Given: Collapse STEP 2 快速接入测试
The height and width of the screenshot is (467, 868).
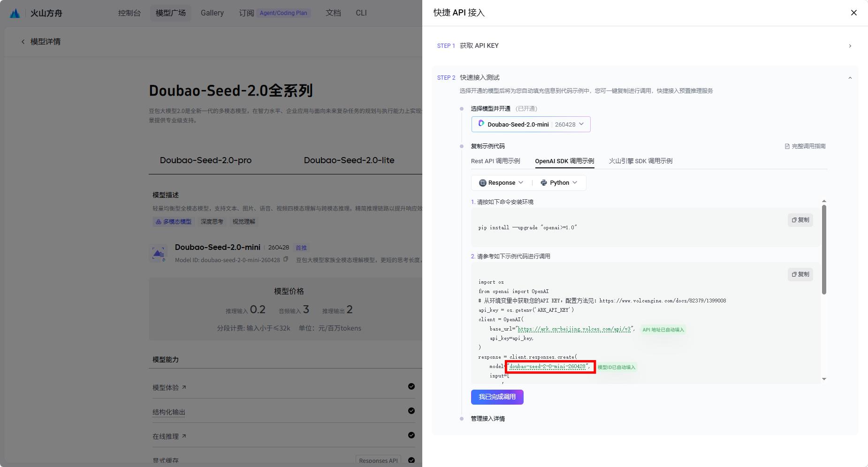Looking at the screenshot, I should coord(850,78).
